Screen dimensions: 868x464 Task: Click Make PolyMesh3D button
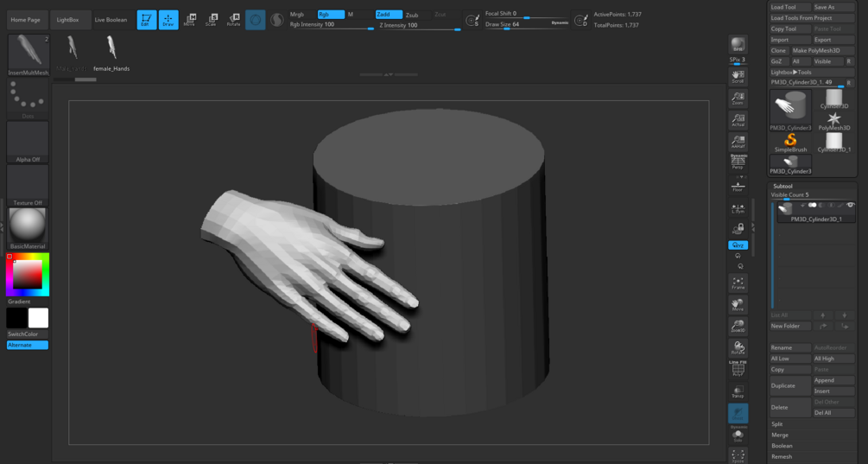(x=822, y=50)
